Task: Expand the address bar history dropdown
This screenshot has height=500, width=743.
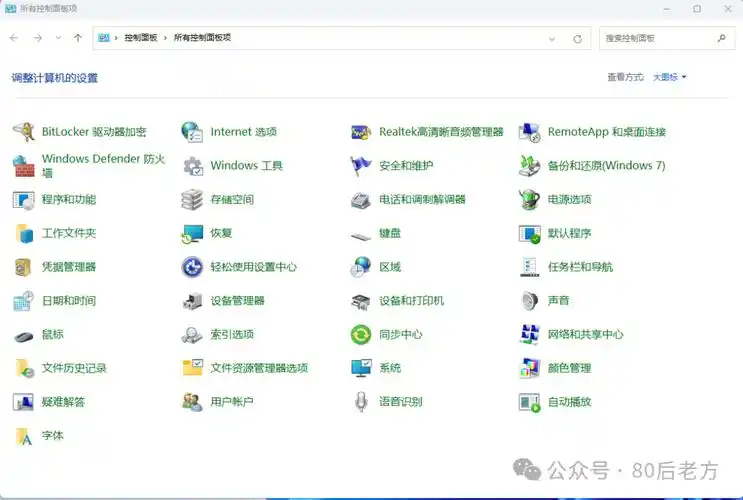Action: pyautogui.click(x=552, y=38)
